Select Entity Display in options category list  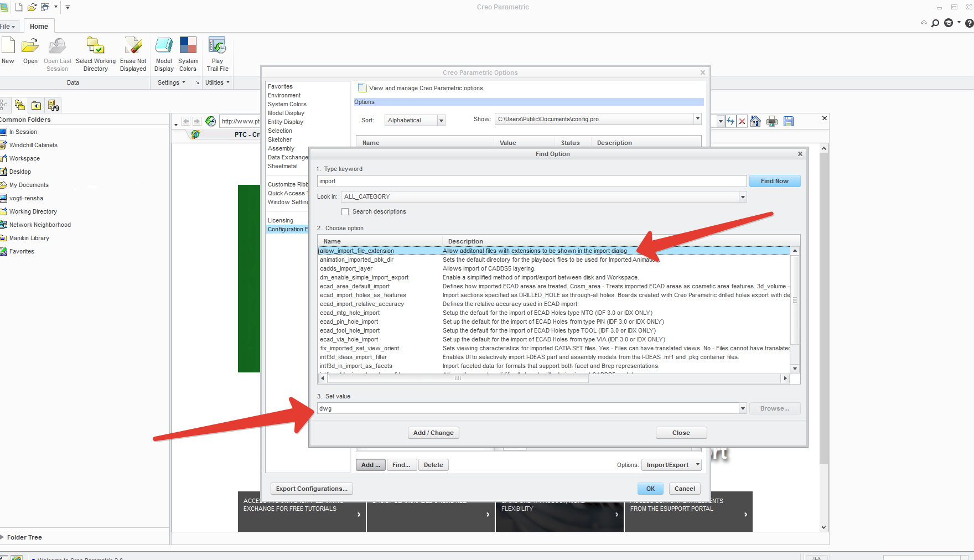286,122
